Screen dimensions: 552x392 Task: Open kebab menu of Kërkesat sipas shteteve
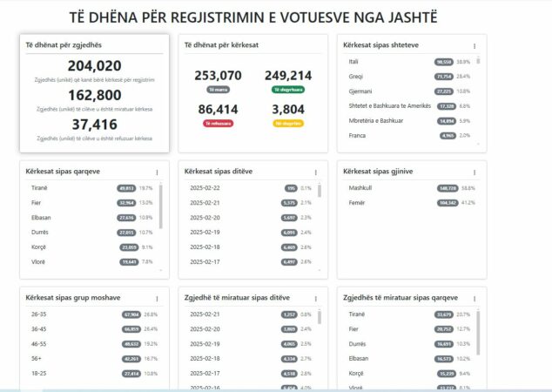475,45
